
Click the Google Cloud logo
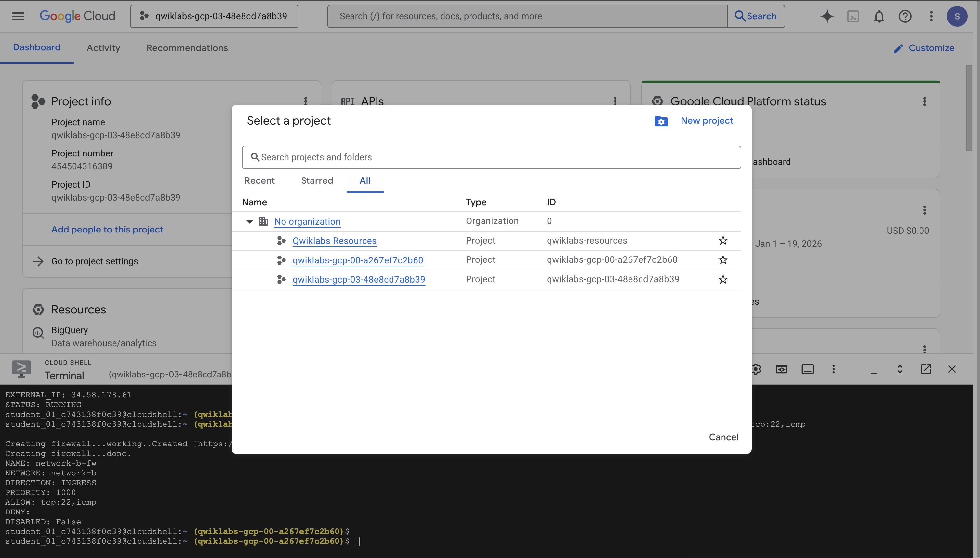[x=77, y=16]
